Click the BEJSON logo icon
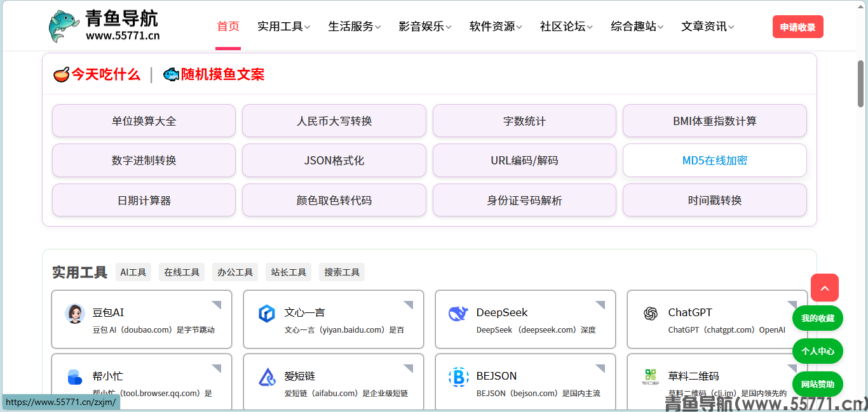 click(458, 377)
